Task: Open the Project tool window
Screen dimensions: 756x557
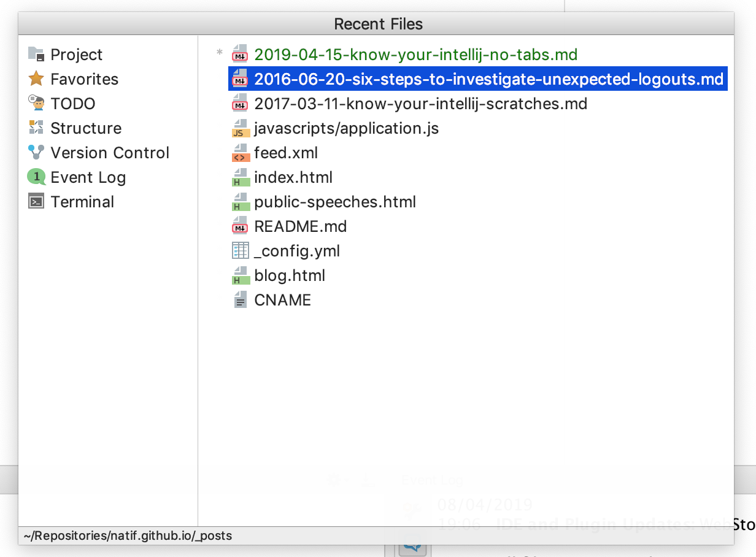Action: 77,55
